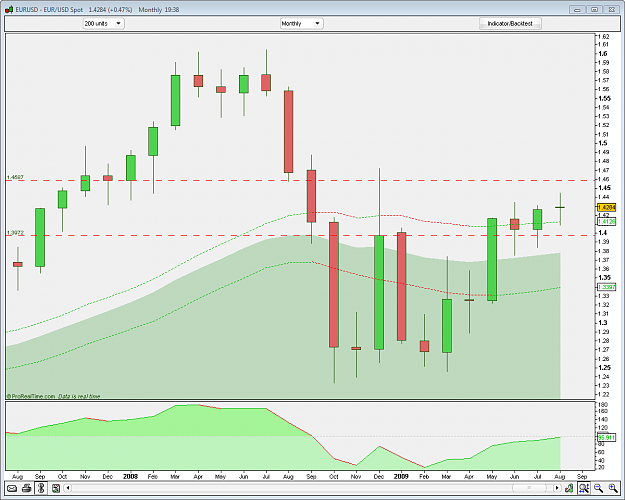The image size is (625, 500).
Task: Zoom out with the minus magnifier
Action: [x=598, y=488]
